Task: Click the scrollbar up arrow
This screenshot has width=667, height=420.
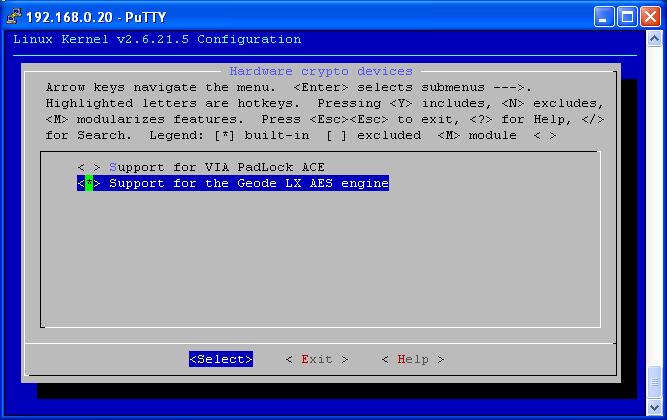Action: coord(654,39)
